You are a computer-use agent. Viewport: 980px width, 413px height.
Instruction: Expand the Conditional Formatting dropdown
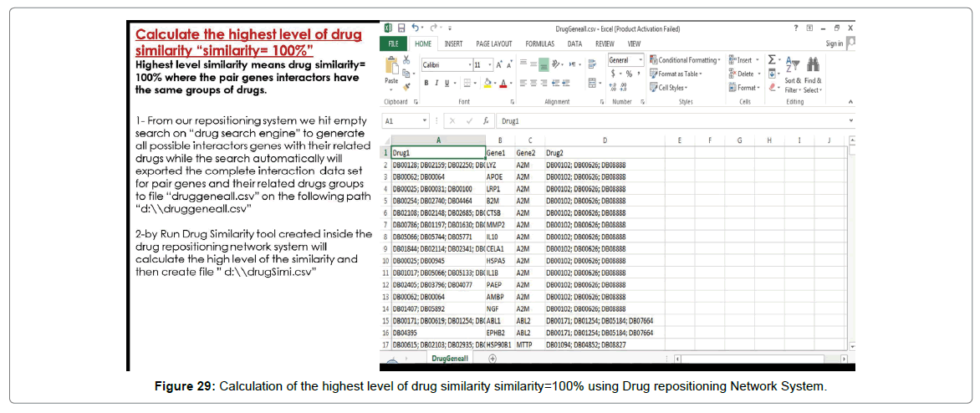pyautogui.click(x=687, y=60)
